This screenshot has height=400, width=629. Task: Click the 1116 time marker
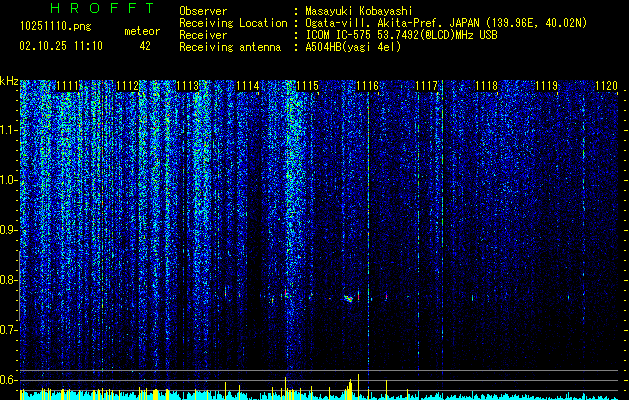pyautogui.click(x=367, y=86)
